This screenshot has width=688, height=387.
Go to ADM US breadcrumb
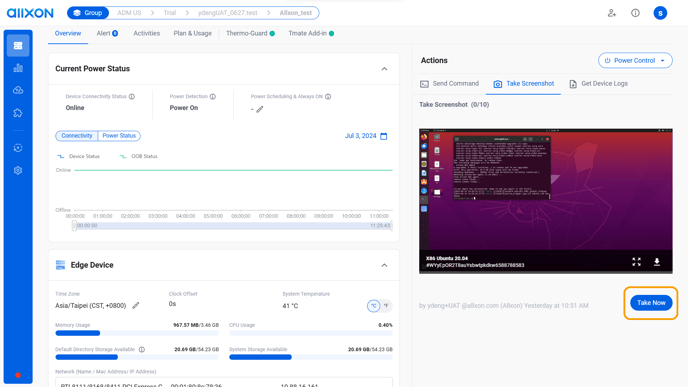click(x=129, y=13)
